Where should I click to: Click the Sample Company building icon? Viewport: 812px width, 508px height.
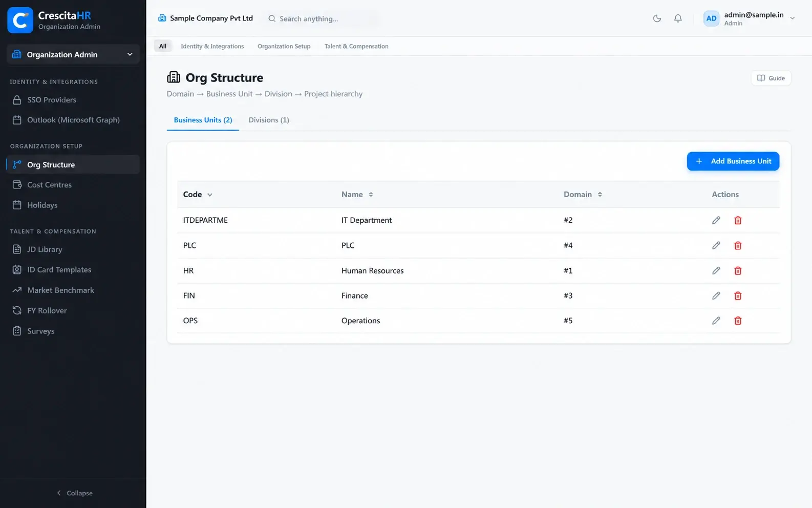[162, 18]
